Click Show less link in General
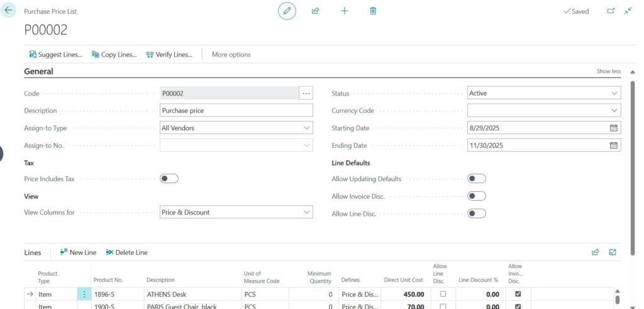 (x=609, y=71)
